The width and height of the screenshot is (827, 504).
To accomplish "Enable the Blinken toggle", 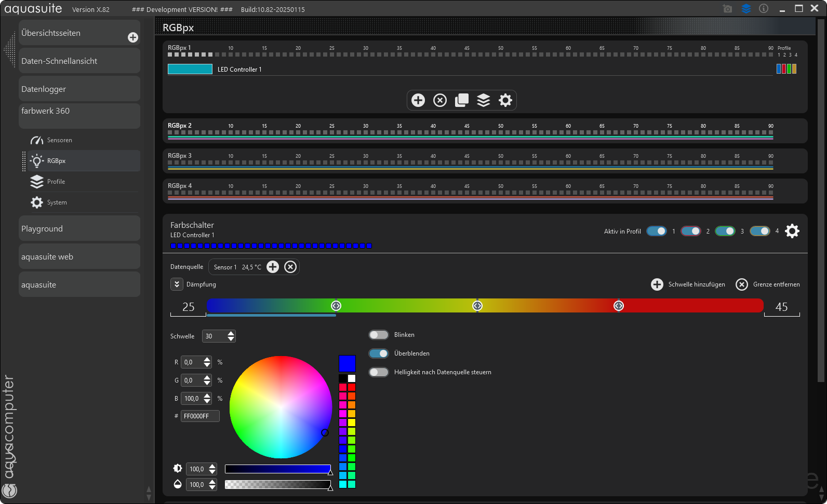I will pyautogui.click(x=379, y=335).
